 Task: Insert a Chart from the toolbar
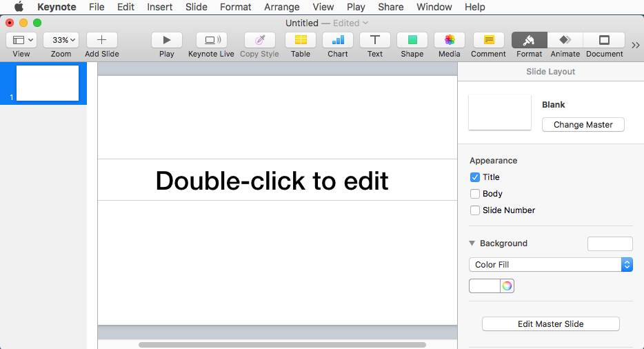pos(338,40)
